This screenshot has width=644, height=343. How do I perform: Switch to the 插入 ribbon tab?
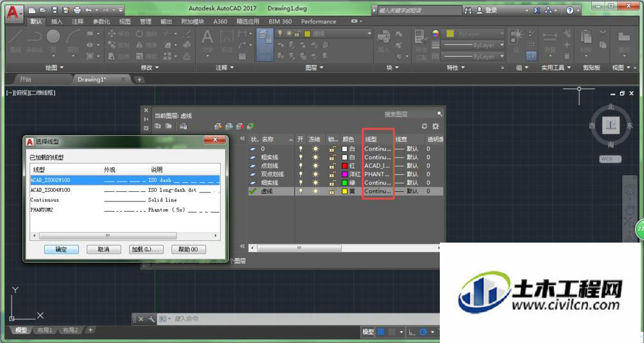pos(57,21)
